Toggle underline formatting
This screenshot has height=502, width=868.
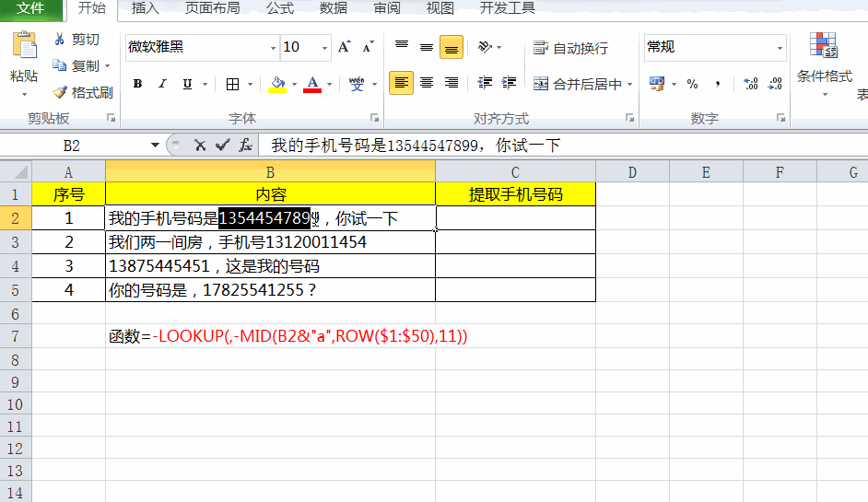[x=187, y=84]
